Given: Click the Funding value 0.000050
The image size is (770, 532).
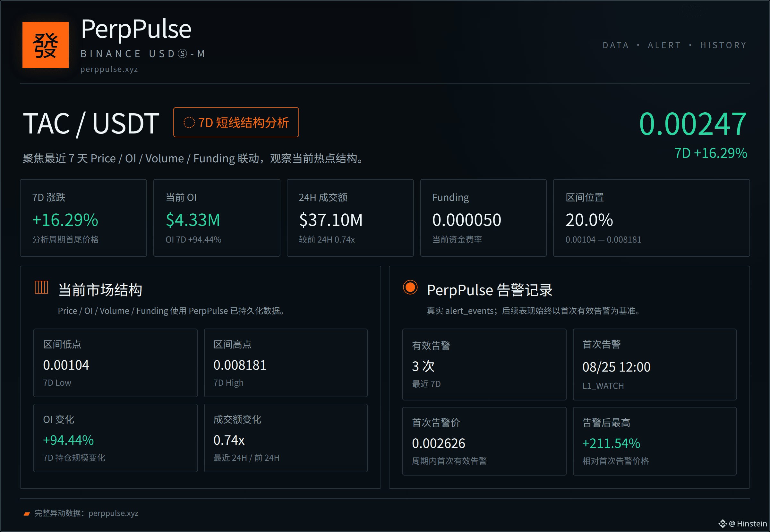Looking at the screenshot, I should click(x=466, y=220).
